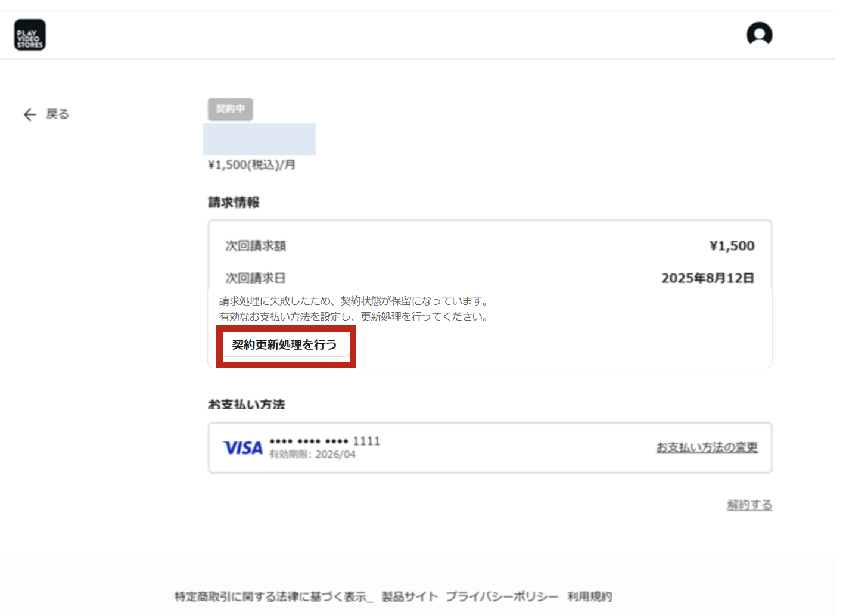This screenshot has height=616, width=846.
Task: Select the 有効期限: 2026/04 expiry text
Action: [312, 455]
